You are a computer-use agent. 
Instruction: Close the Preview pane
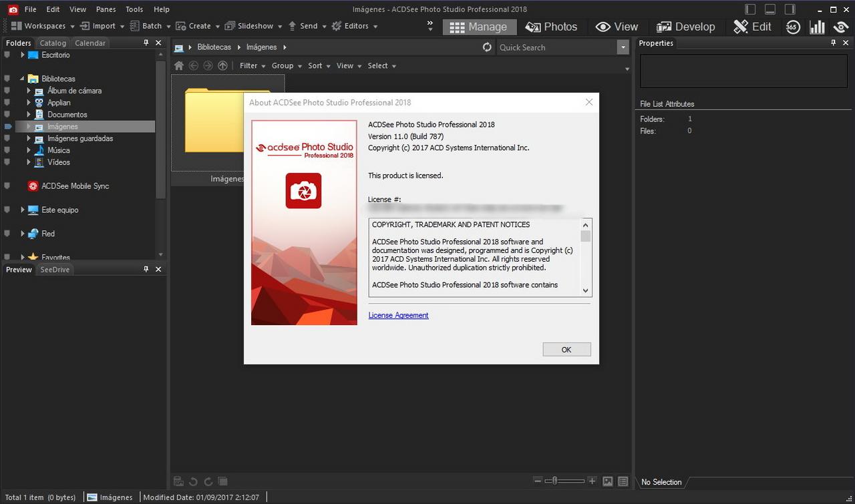click(x=158, y=269)
